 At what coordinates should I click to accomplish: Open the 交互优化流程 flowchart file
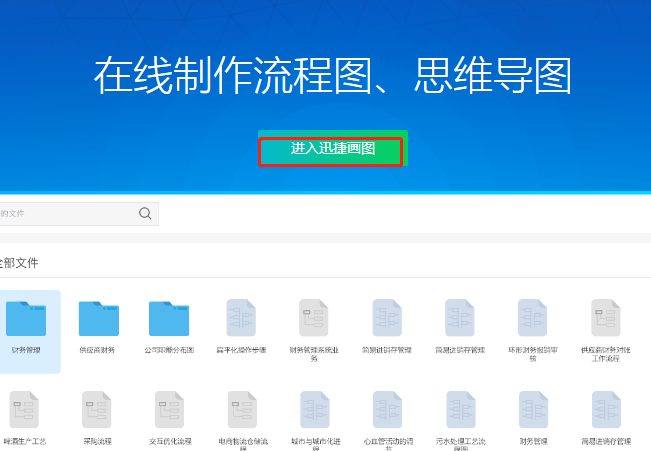pos(170,410)
